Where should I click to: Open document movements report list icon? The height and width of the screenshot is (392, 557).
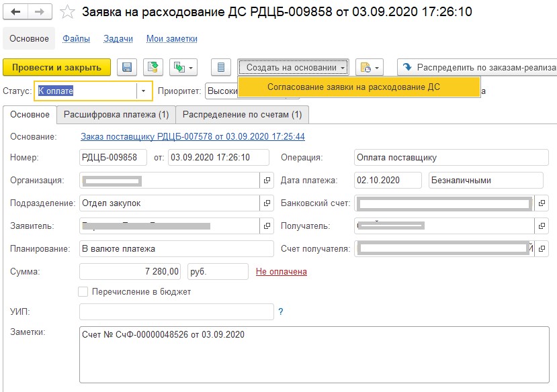pyautogui.click(x=221, y=67)
